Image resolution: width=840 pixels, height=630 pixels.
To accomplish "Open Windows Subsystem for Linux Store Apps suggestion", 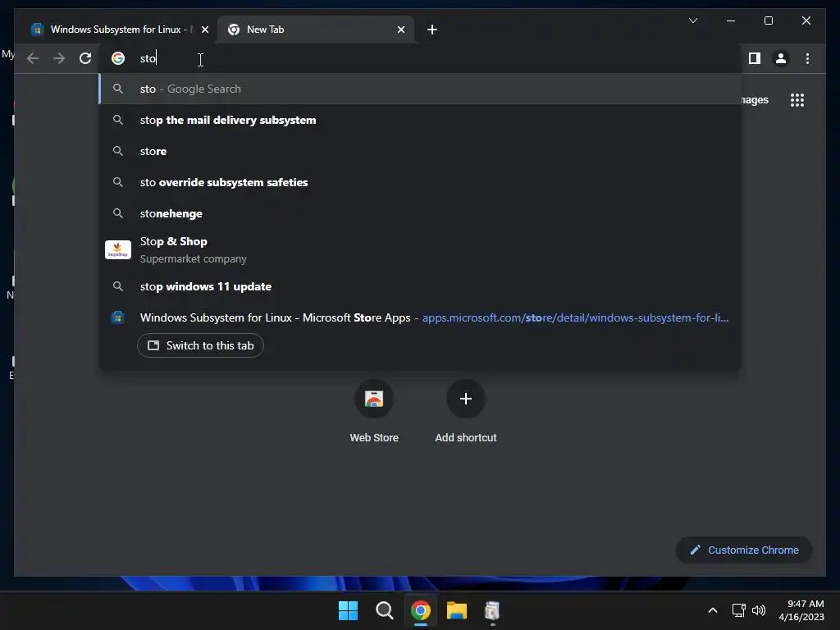I will click(420, 317).
